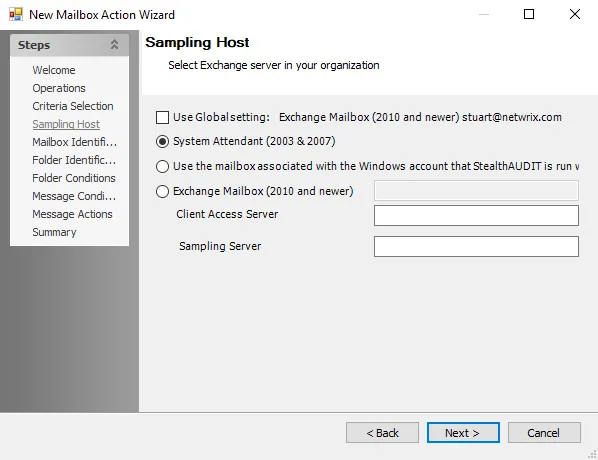Click the 'Client Access Server' label
The height and width of the screenshot is (460, 598).
[x=227, y=214]
